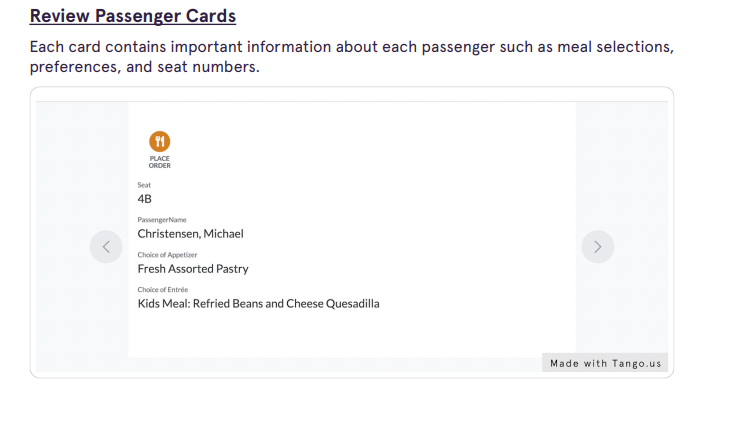
Task: Select the seat number 4B
Action: tap(145, 199)
